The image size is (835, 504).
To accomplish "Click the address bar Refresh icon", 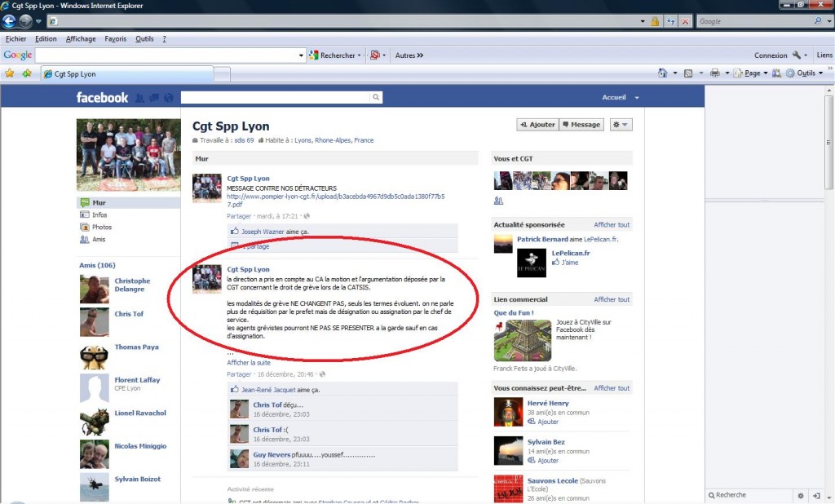I will point(671,21).
